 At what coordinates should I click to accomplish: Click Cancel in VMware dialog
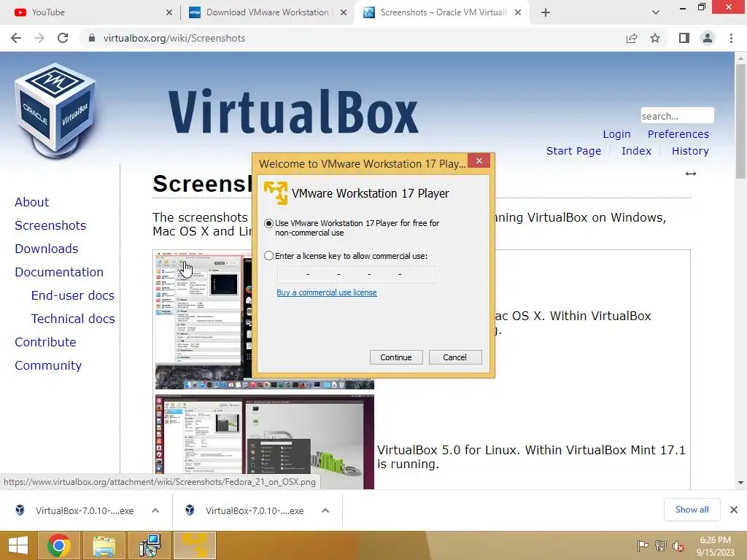point(455,357)
